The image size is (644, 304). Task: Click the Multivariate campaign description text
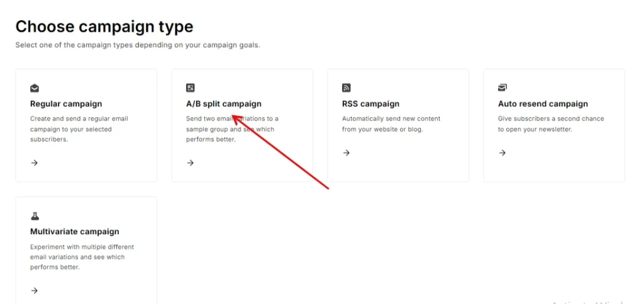point(82,257)
